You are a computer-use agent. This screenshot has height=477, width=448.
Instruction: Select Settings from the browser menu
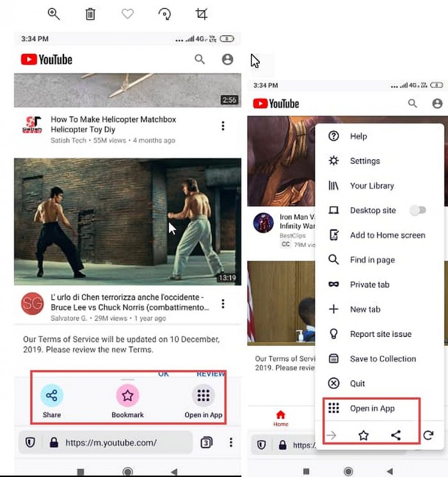point(365,161)
